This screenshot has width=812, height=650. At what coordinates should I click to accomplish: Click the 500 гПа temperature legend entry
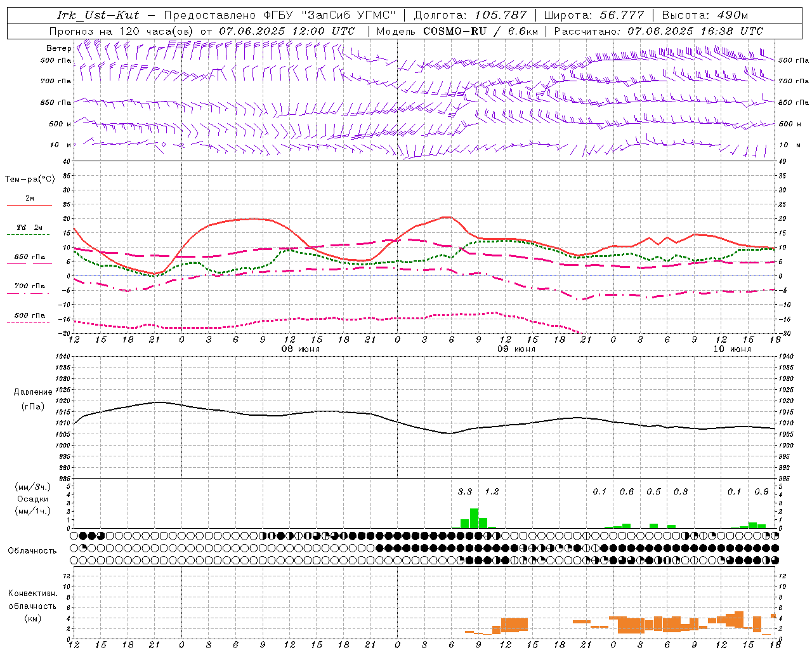click(x=29, y=315)
